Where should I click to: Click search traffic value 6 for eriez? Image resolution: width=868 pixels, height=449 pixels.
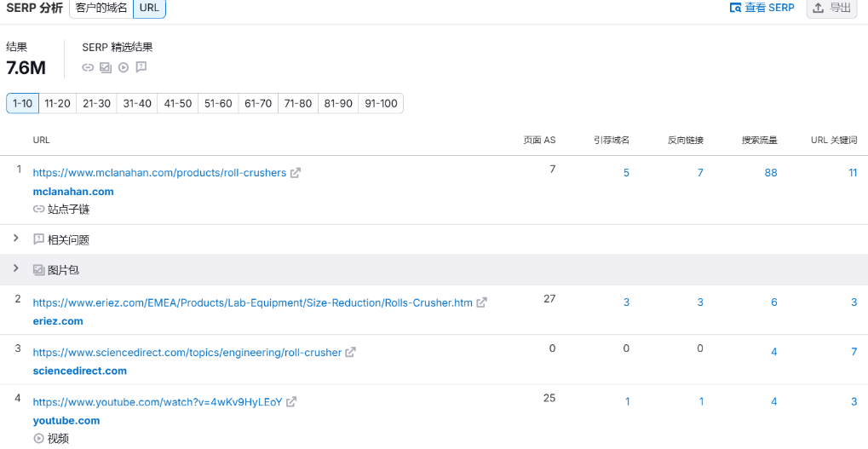[x=774, y=302]
